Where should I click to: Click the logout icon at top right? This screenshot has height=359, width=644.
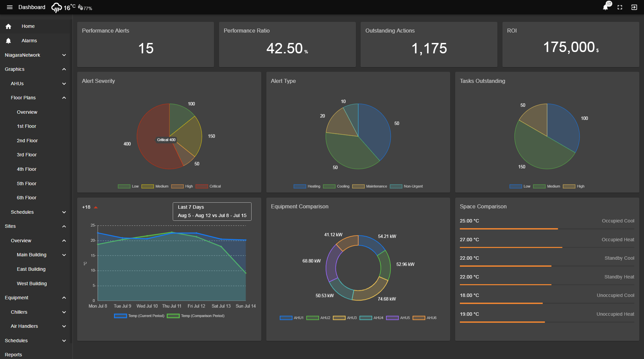634,7
